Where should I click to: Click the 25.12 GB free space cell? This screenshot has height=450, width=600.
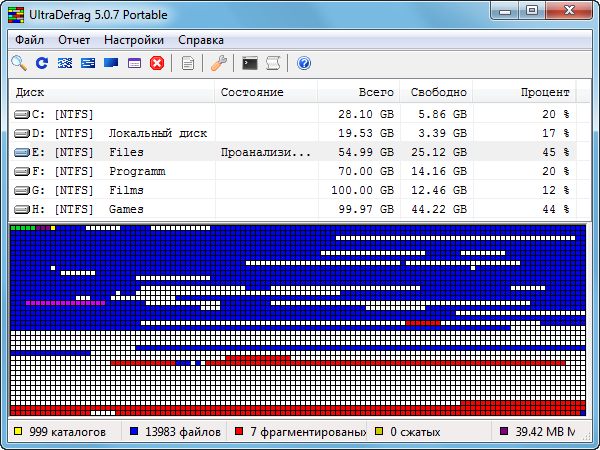(439, 152)
